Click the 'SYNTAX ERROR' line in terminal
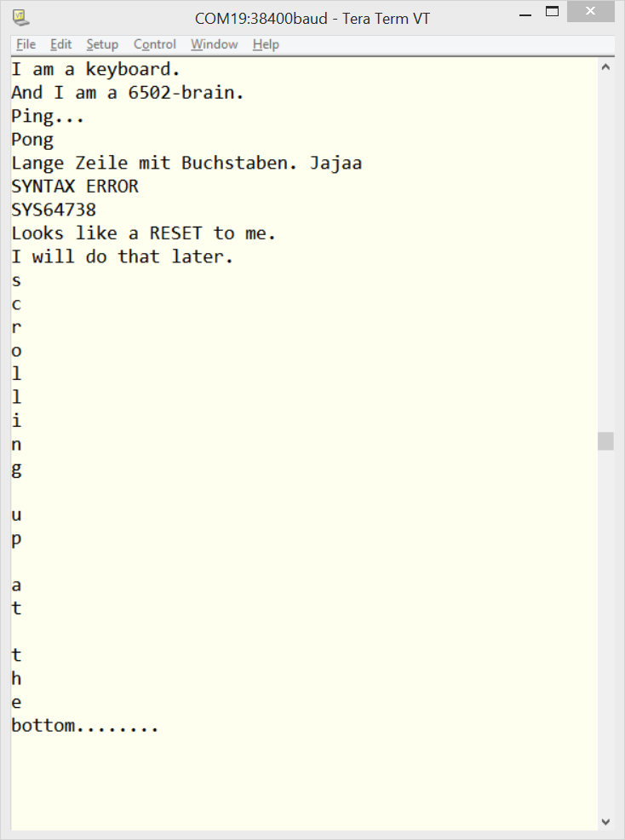This screenshot has height=840, width=625. click(x=75, y=187)
